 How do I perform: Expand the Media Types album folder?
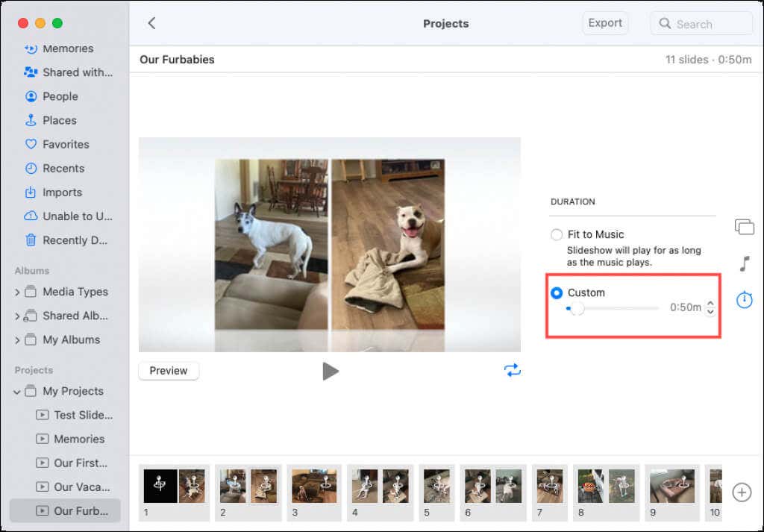pyautogui.click(x=17, y=292)
